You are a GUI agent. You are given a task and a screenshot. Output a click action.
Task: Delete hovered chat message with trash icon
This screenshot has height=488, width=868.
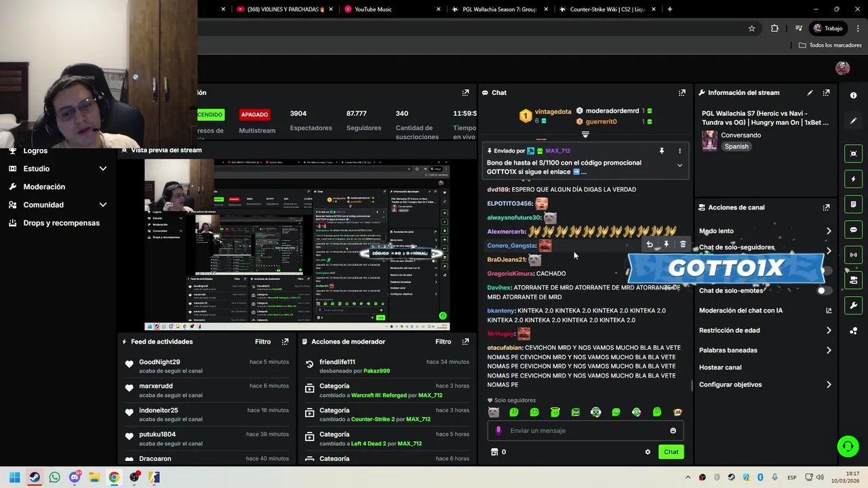pos(683,245)
